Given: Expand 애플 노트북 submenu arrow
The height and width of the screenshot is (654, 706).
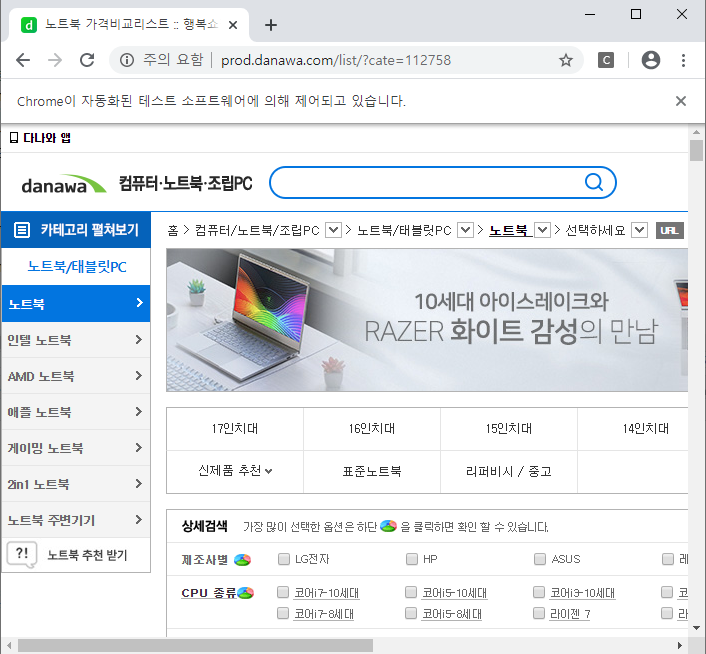Looking at the screenshot, I should [x=139, y=412].
